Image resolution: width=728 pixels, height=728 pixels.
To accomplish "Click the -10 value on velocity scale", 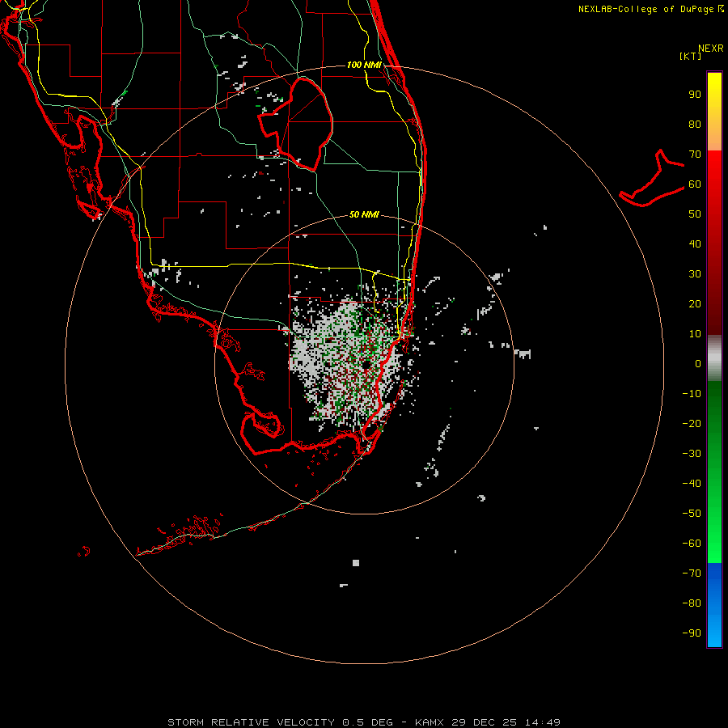I will pos(692,394).
